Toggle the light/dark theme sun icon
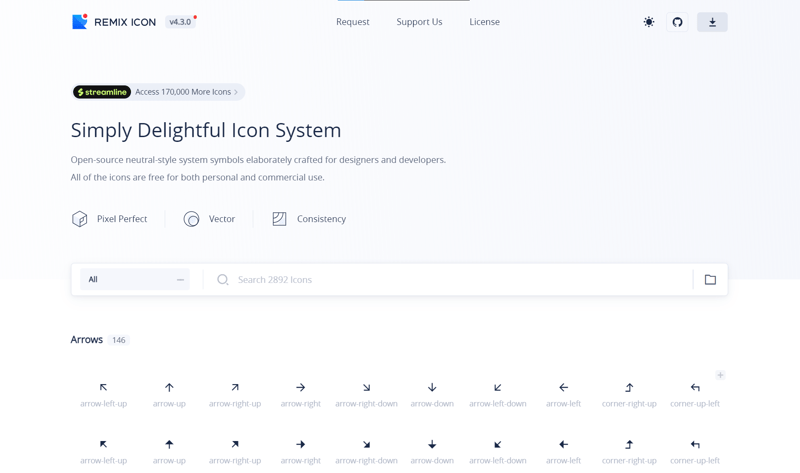The width and height of the screenshot is (800, 473). (649, 22)
